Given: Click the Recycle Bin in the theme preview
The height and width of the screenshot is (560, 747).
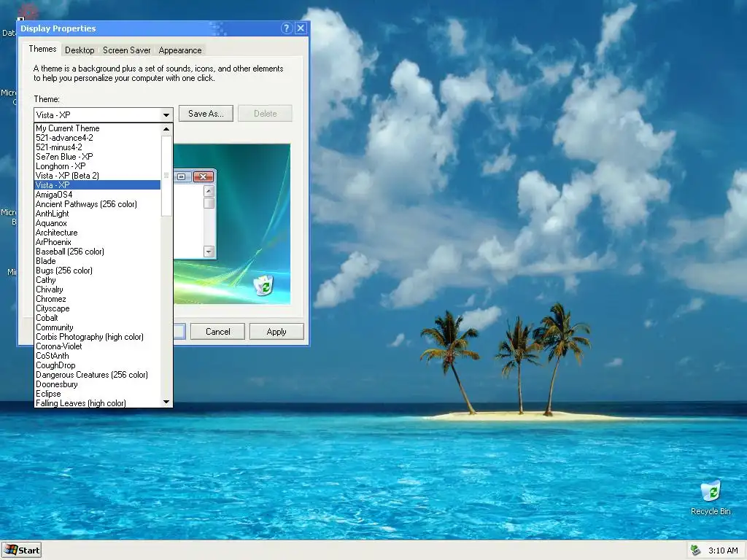Looking at the screenshot, I should point(263,285).
